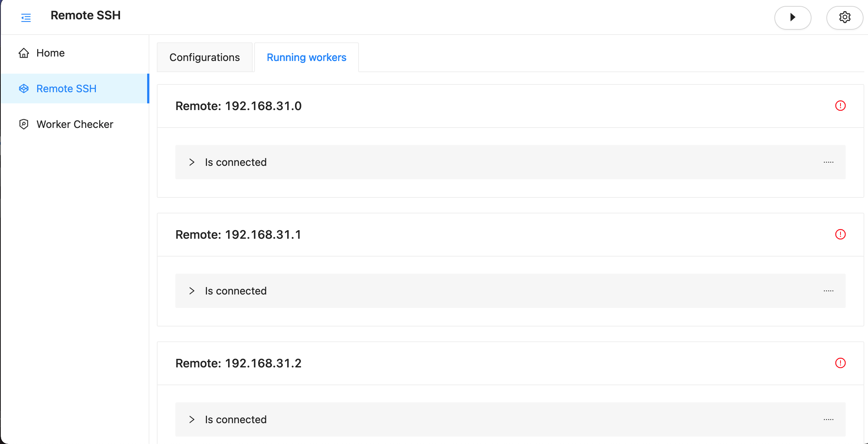Viewport: 868px width, 444px height.
Task: Click Remote: 192.168.31.1 card title
Action: pyautogui.click(x=238, y=235)
